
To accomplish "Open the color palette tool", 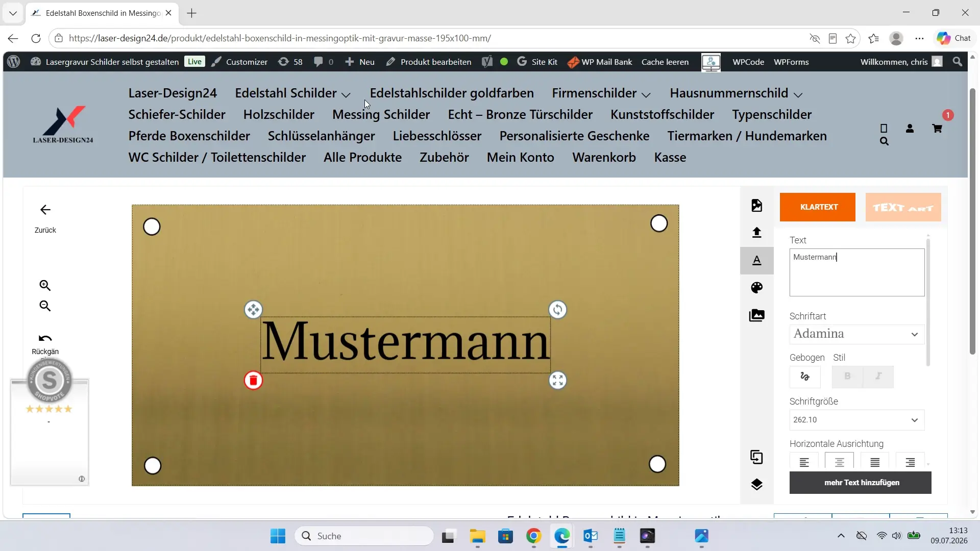I will point(756,288).
